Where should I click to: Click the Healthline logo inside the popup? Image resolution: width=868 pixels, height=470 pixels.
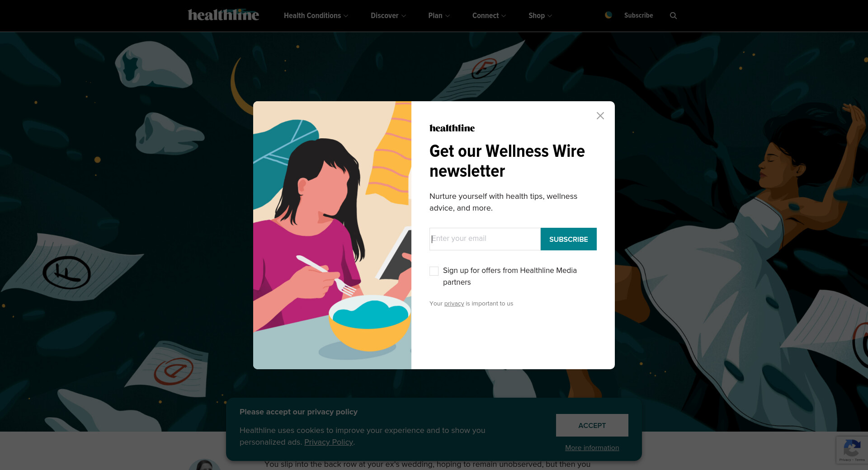(x=452, y=128)
